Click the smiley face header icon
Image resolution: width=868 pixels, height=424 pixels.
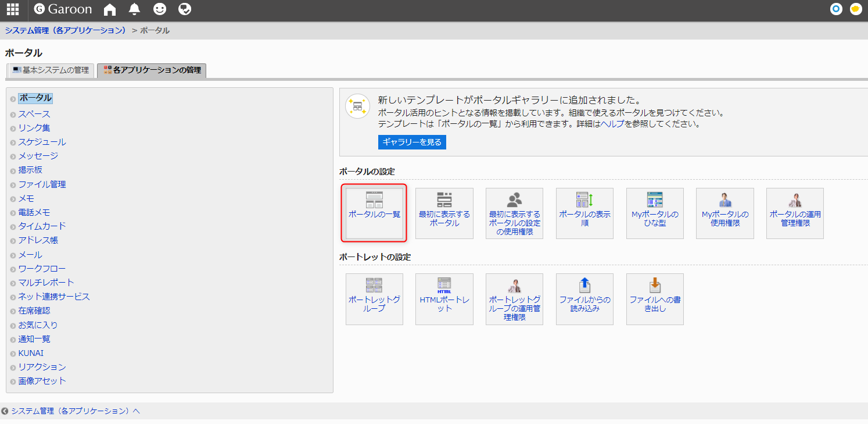159,9
